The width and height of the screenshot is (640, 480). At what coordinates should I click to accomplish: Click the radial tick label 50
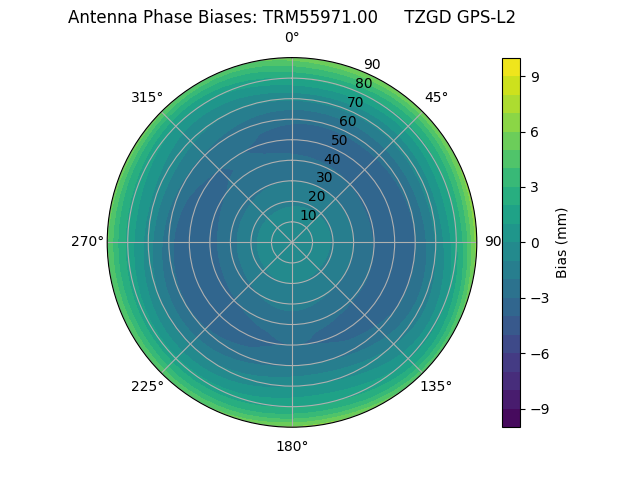(340, 140)
